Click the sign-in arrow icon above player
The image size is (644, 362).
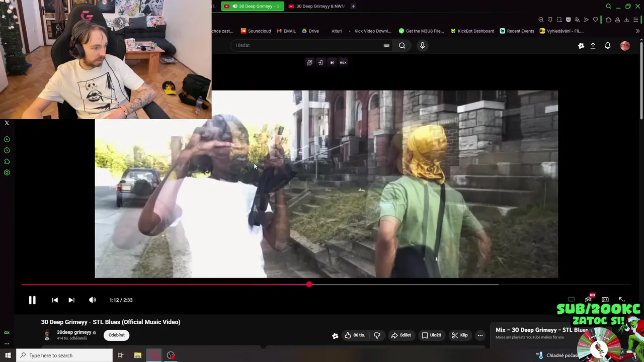pos(320,62)
